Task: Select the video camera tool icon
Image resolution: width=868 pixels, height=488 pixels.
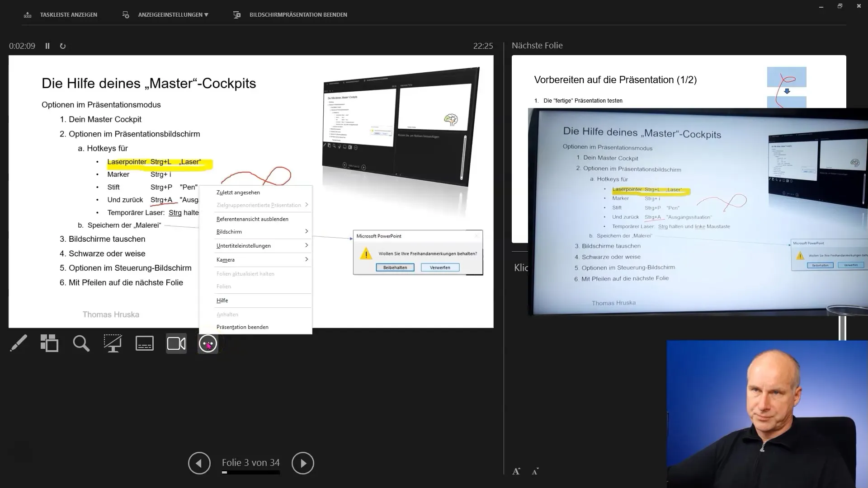Action: pos(176,343)
